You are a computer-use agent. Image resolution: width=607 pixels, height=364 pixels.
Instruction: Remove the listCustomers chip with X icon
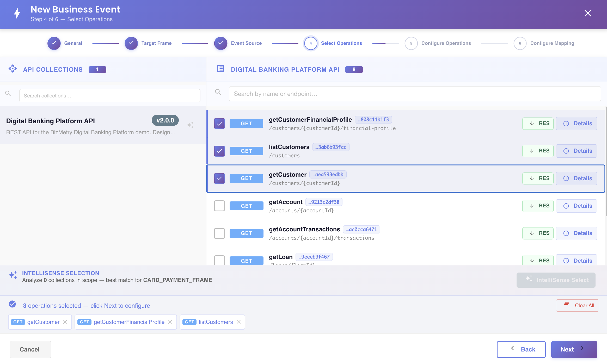pos(238,322)
